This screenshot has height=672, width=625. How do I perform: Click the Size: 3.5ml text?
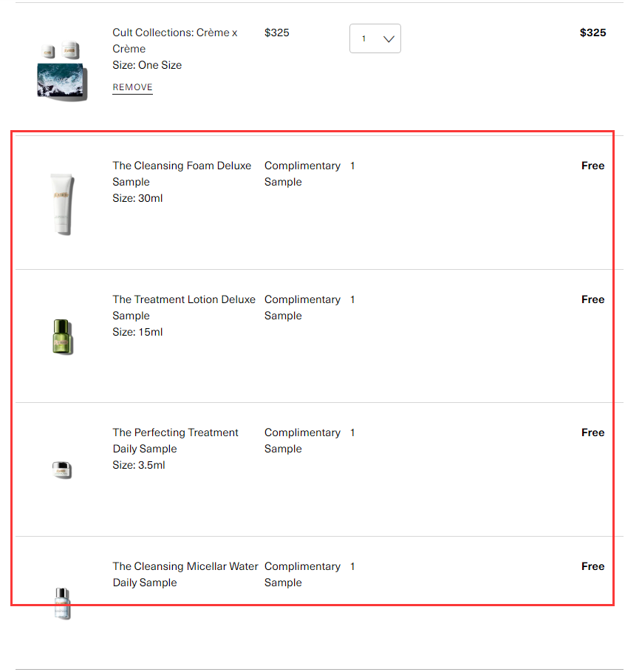139,465
